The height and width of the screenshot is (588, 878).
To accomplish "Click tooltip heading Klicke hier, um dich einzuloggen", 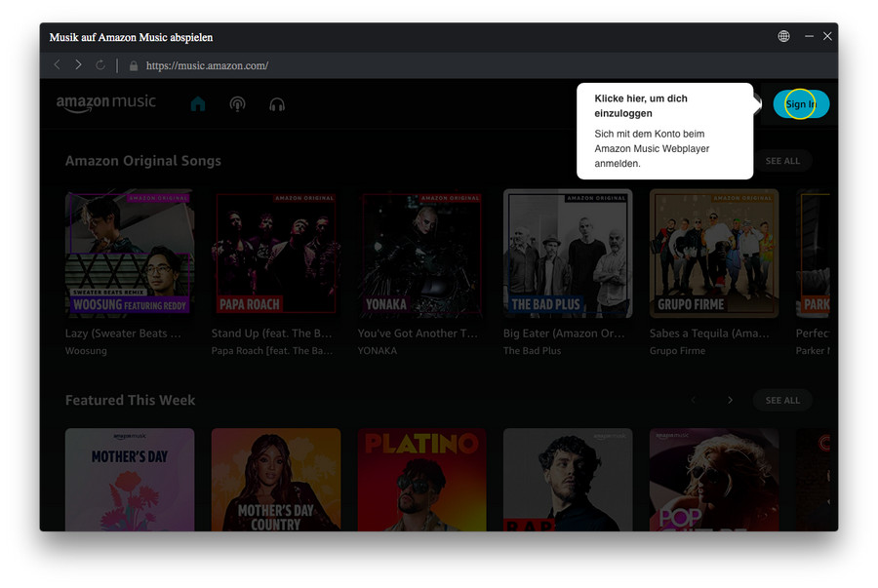I will [x=641, y=105].
